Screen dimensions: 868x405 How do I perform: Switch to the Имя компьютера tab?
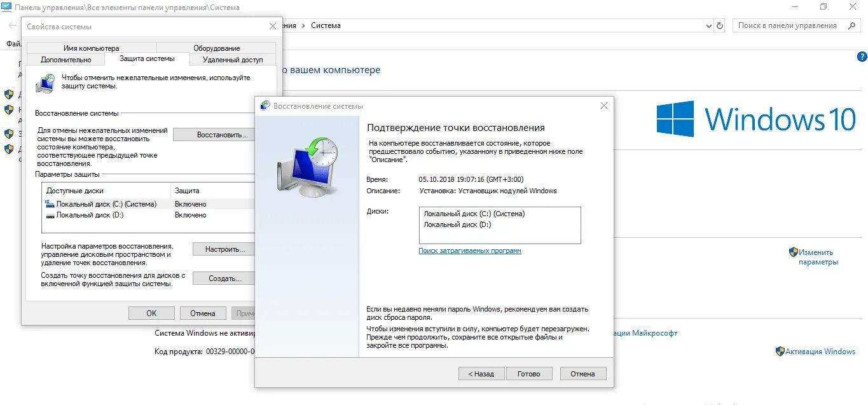91,48
